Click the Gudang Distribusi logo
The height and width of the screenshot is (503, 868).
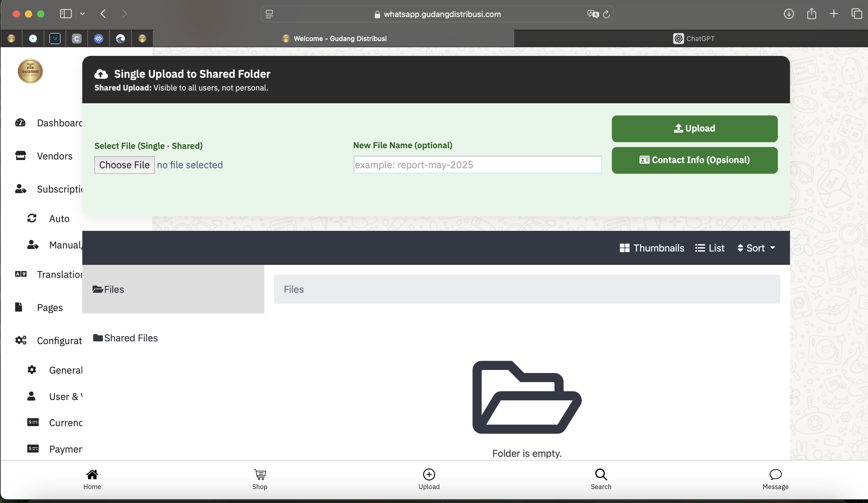30,71
